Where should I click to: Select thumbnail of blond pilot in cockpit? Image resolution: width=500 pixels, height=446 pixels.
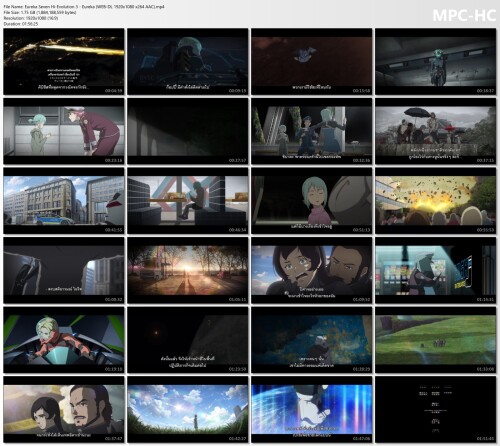pos(64,340)
